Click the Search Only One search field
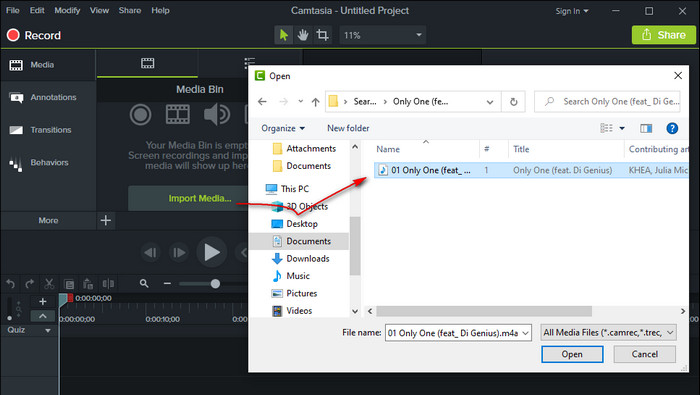This screenshot has width=700, height=395. pos(608,102)
